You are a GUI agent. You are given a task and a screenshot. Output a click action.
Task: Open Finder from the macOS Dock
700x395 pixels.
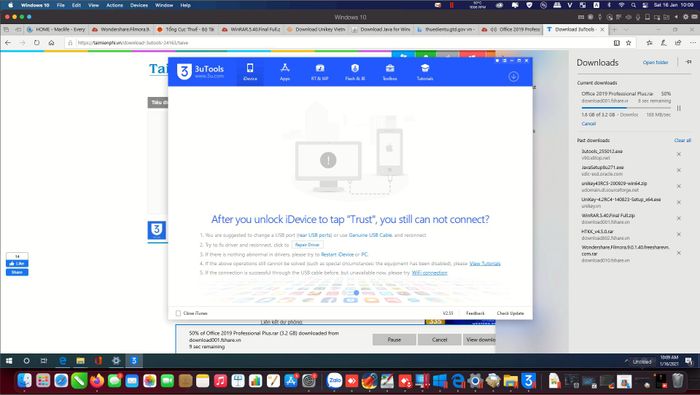pos(25,381)
